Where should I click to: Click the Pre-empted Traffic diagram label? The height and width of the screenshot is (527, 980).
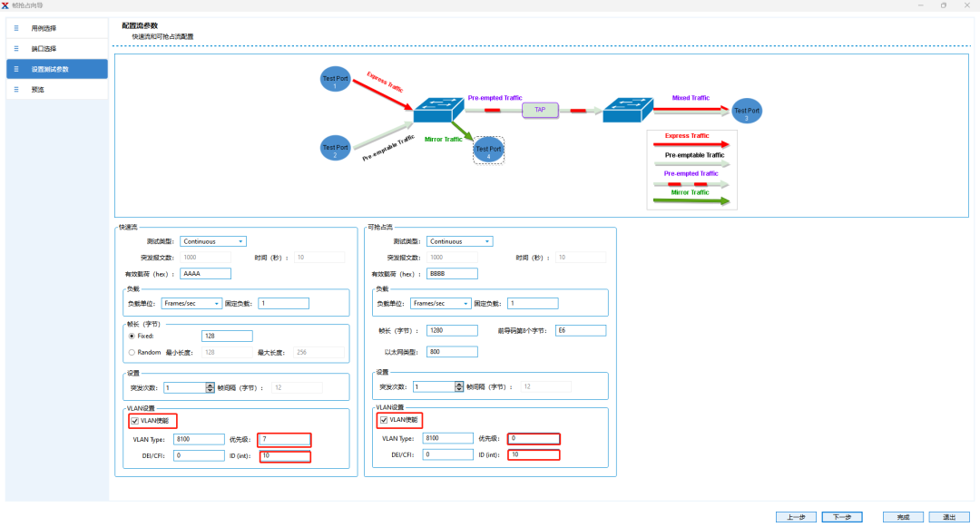tap(495, 98)
